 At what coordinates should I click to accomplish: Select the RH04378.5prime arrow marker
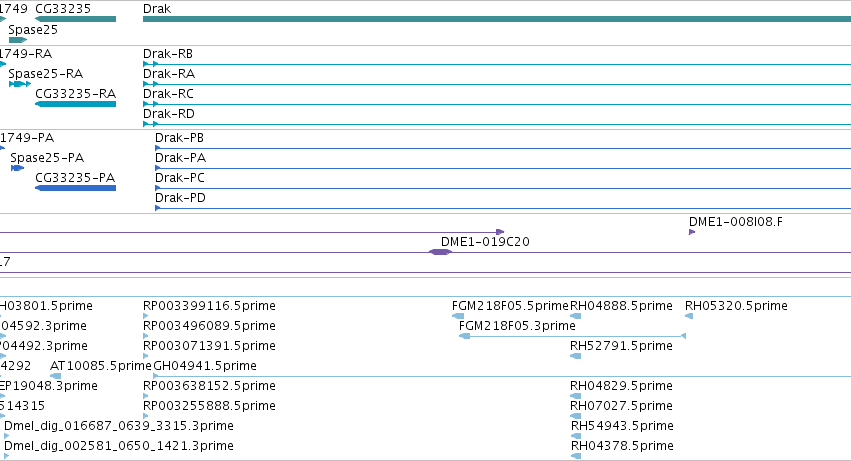576,456
